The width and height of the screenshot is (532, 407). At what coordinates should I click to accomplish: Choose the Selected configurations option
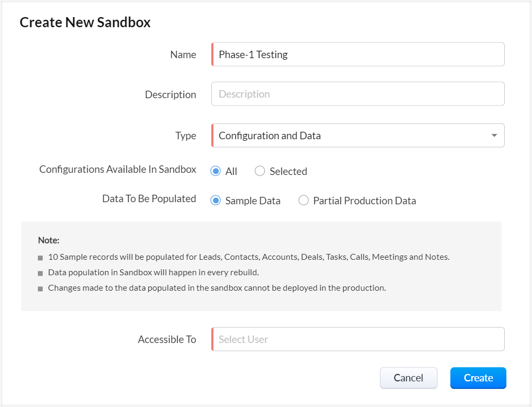click(x=260, y=171)
